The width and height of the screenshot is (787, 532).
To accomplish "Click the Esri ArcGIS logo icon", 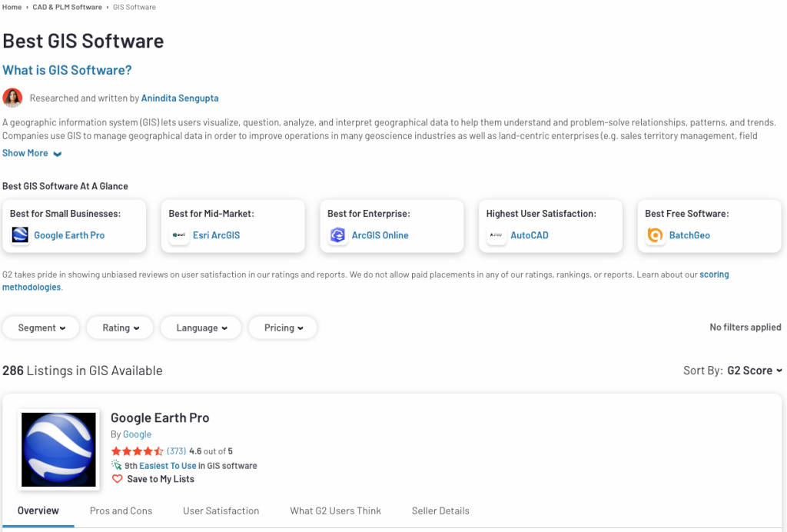I will [x=178, y=235].
